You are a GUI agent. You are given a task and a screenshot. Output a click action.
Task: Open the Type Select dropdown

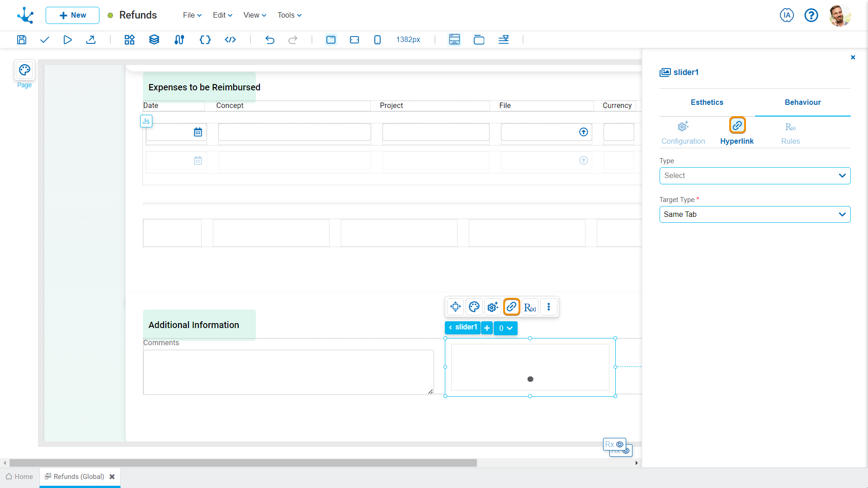(x=755, y=176)
